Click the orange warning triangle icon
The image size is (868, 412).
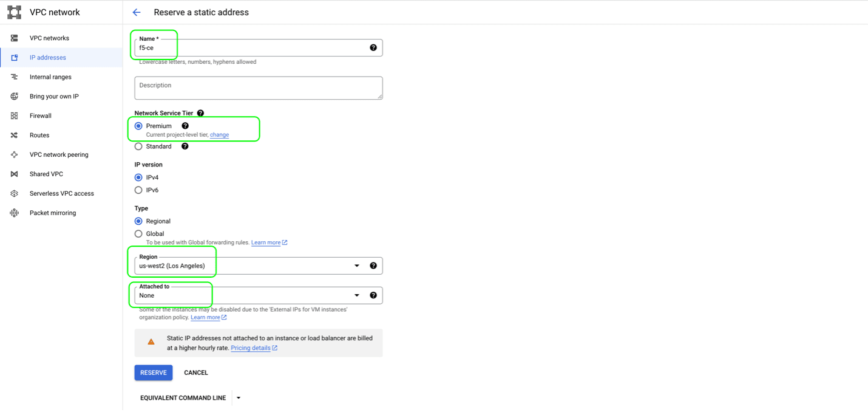[x=151, y=342]
